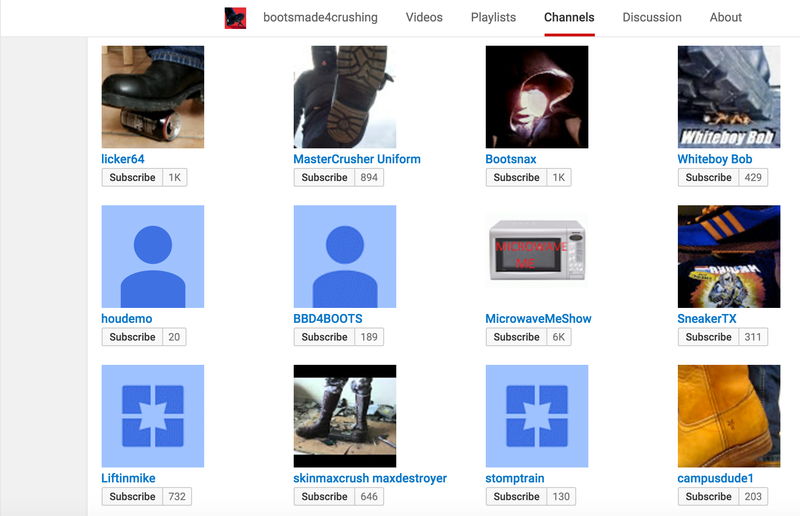This screenshot has width=800, height=516.
Task: Click Liftinmike default channel icon
Action: coord(153,416)
